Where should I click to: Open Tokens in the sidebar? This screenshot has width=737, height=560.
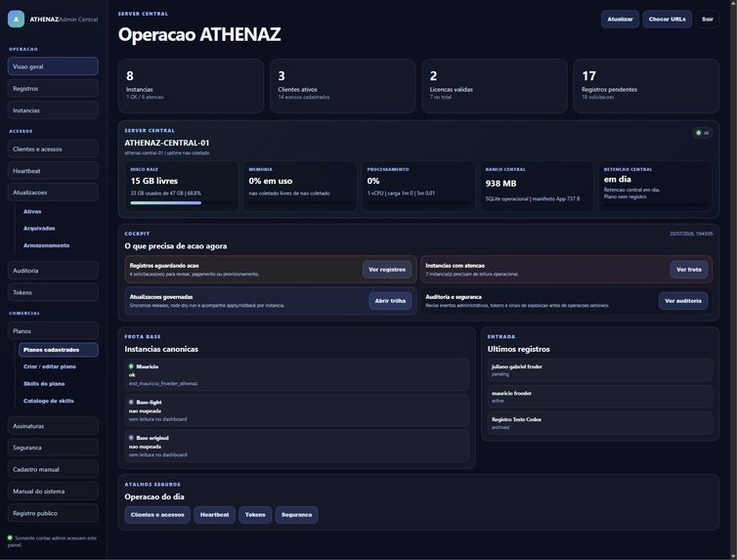[53, 292]
